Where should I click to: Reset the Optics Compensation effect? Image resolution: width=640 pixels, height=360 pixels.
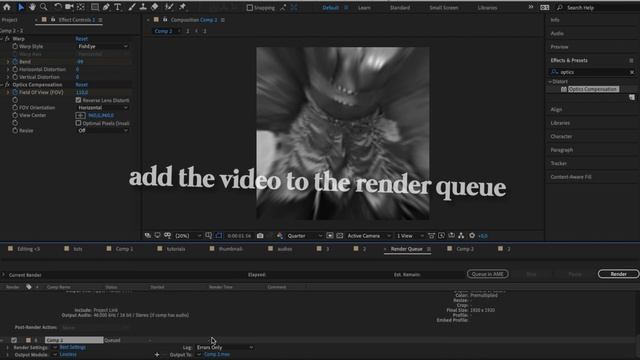(x=82, y=84)
